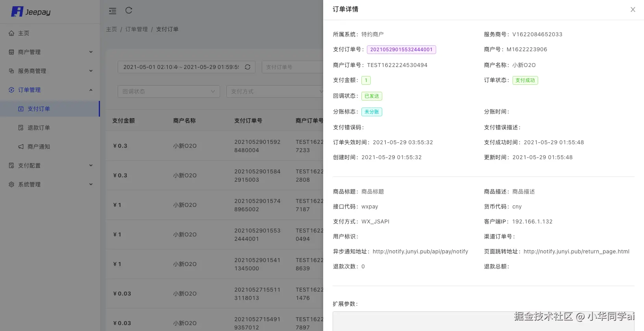This screenshot has height=331, width=644.
Task: Click order number 20210527155113118013 in table
Action: point(257,294)
